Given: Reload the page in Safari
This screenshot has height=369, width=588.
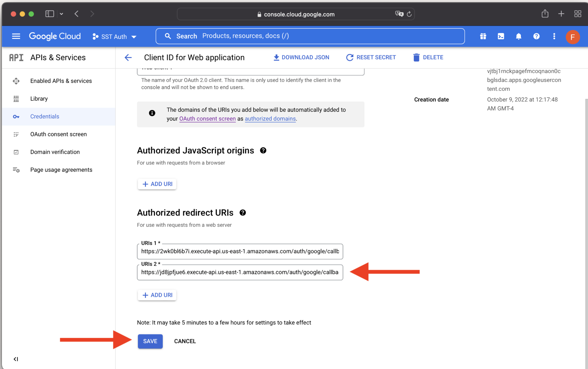Looking at the screenshot, I should tap(409, 14).
